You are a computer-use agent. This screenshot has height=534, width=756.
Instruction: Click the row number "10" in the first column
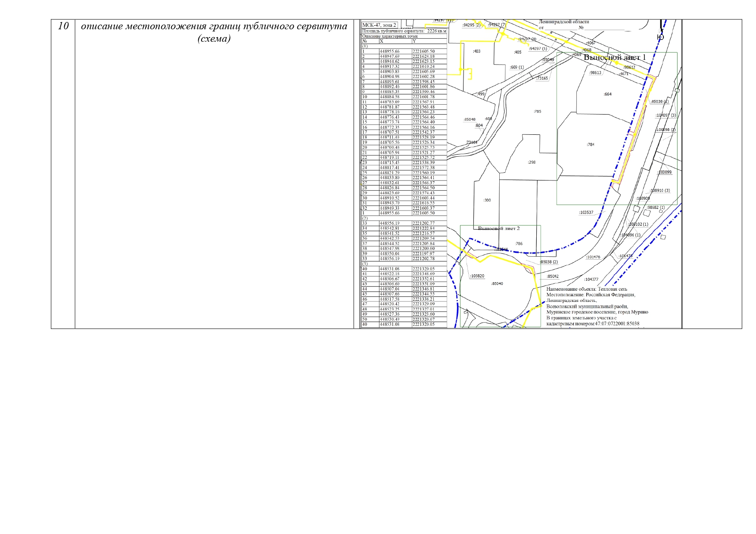click(63, 26)
